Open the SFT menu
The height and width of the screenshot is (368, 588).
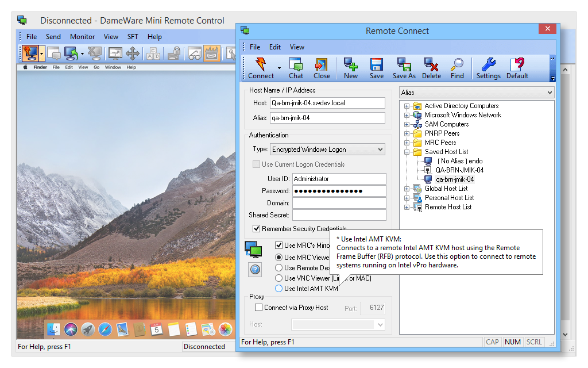click(x=133, y=37)
